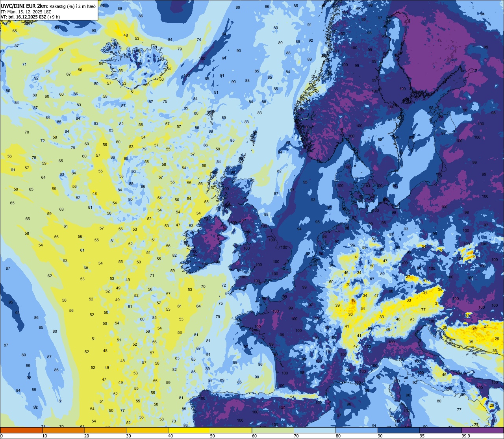Click the humidity value "76" on the map
Screen dimensions: 504x439
pyautogui.click(x=48, y=71)
